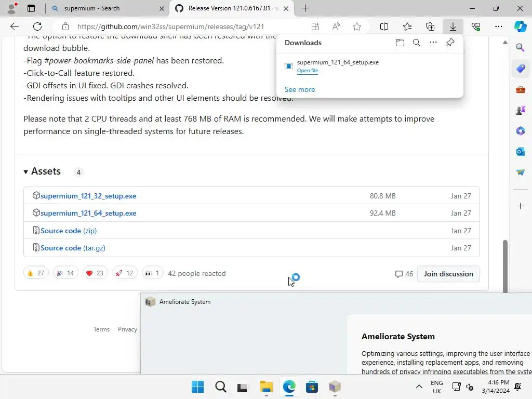Add this page to favorites star
This screenshot has width=532, height=399.
[x=356, y=26]
